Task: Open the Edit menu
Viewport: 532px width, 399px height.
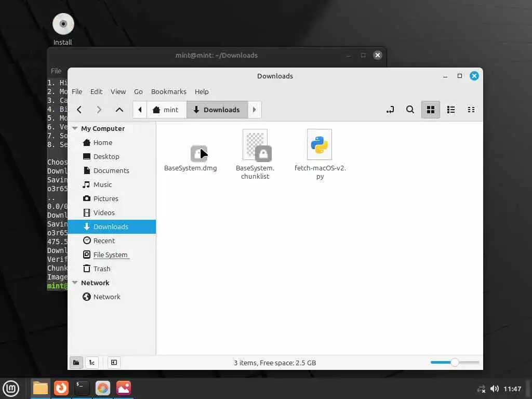Action: tap(96, 91)
